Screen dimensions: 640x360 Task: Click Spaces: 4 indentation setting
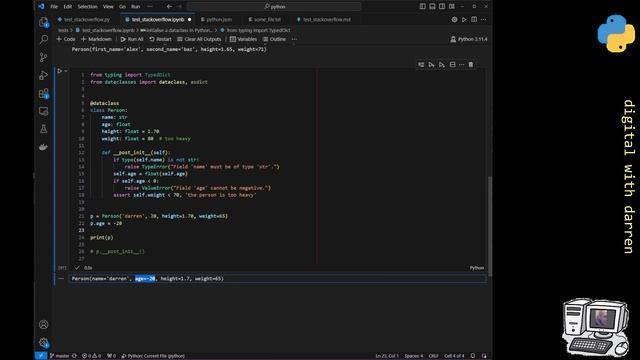[413, 356]
